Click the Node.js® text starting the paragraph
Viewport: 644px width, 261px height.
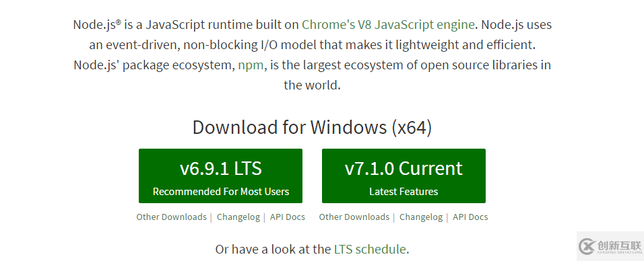coord(97,25)
